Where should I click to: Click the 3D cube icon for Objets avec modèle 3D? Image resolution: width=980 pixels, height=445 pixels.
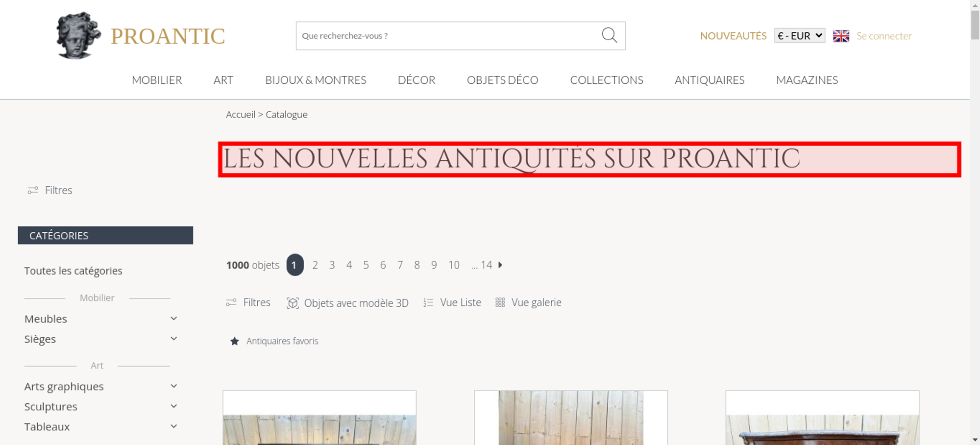pyautogui.click(x=293, y=303)
